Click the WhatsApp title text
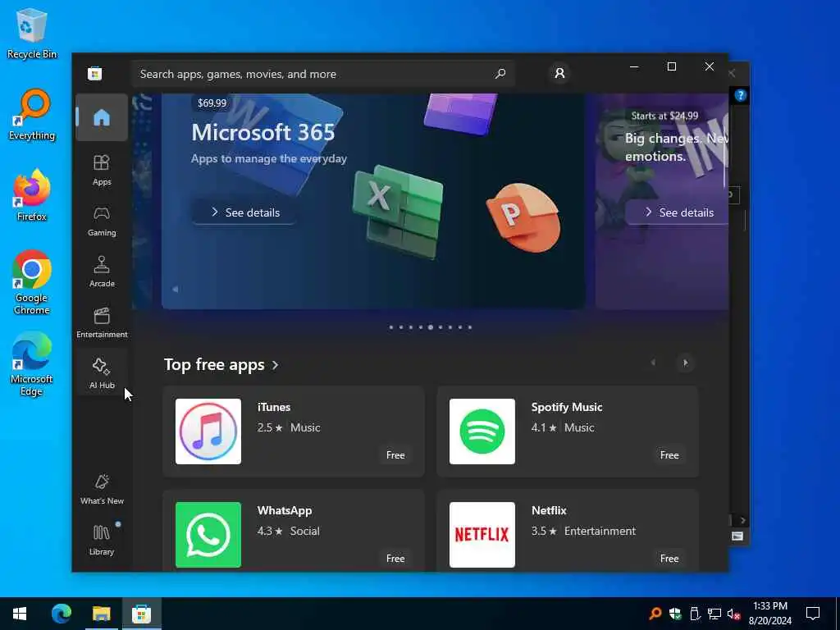This screenshot has height=630, width=840. click(285, 510)
